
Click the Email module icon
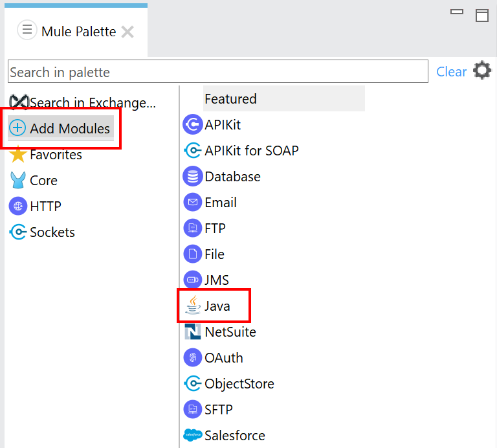click(x=193, y=202)
